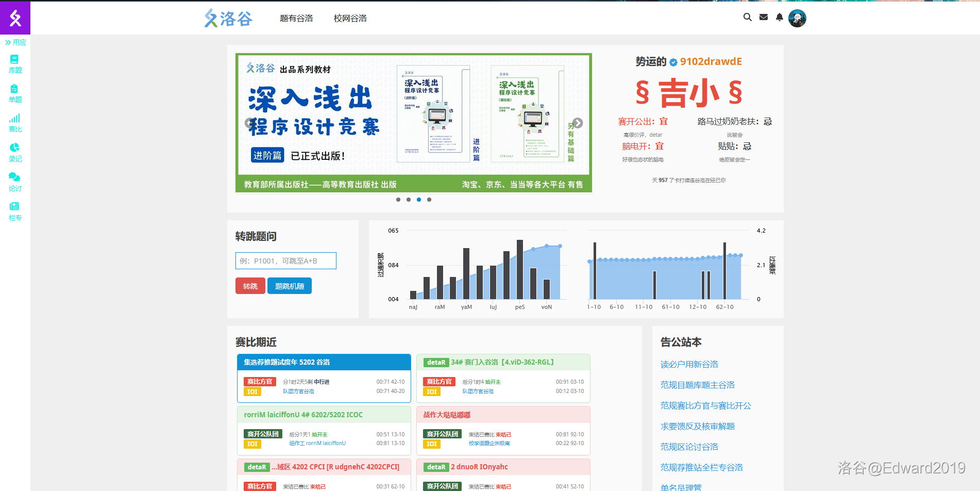Open the user avatar menu

(x=797, y=18)
